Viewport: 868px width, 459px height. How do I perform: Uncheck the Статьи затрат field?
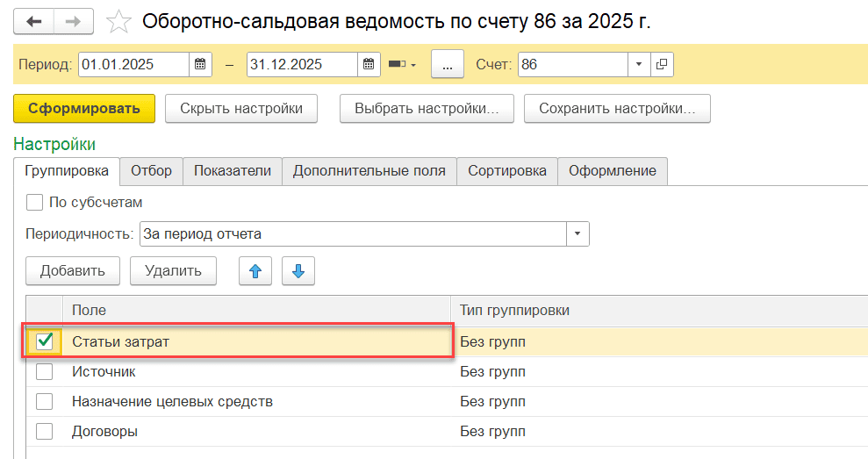coord(45,341)
